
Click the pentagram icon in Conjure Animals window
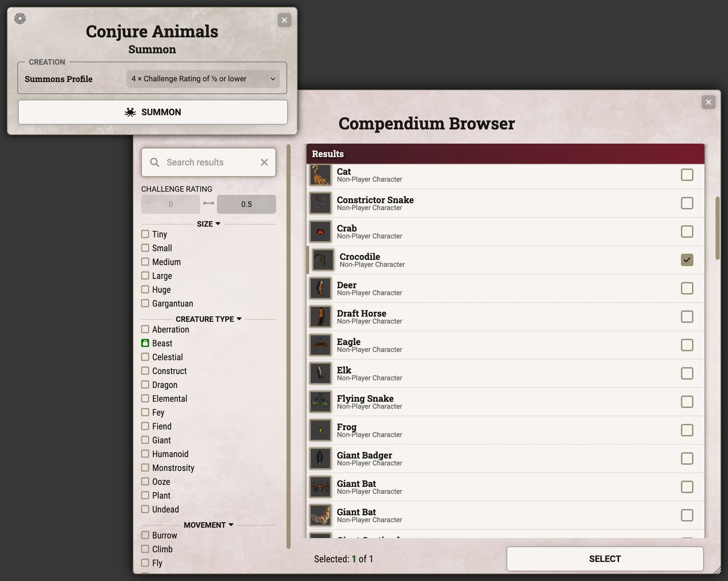20,19
